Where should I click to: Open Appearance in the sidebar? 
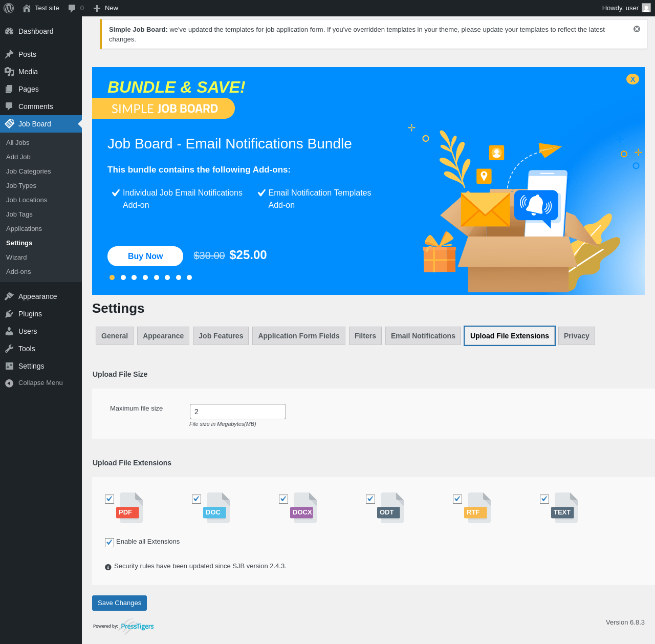(41, 296)
